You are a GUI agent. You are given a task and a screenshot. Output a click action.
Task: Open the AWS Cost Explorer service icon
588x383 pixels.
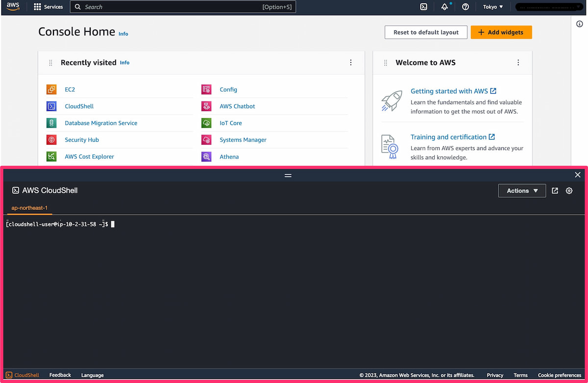coord(51,156)
